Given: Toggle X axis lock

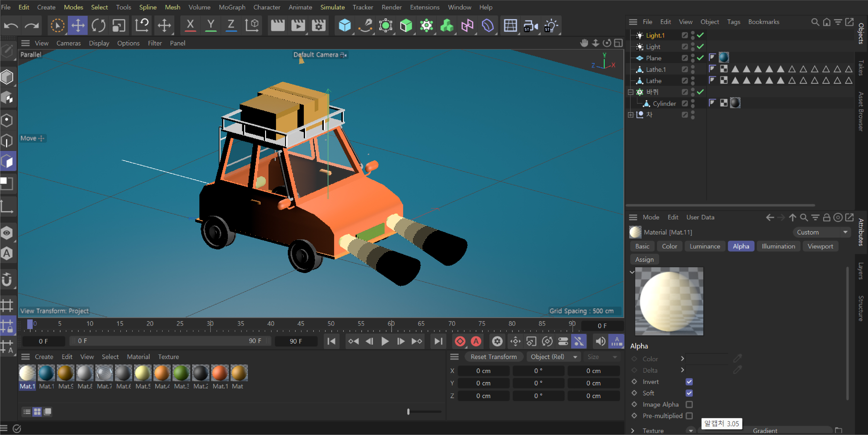Looking at the screenshot, I should click(190, 25).
